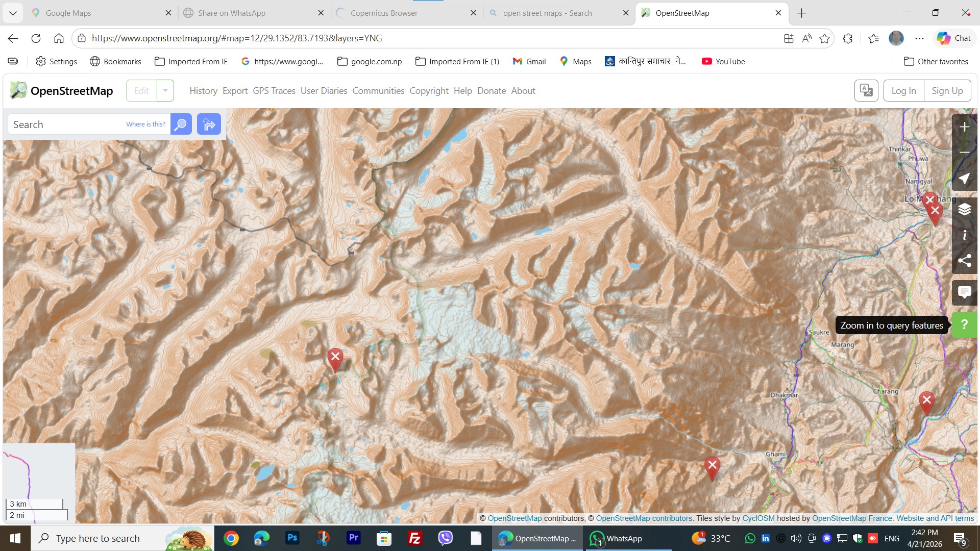Open the Other favorites folder
Image resolution: width=980 pixels, height=551 pixels.
936,61
